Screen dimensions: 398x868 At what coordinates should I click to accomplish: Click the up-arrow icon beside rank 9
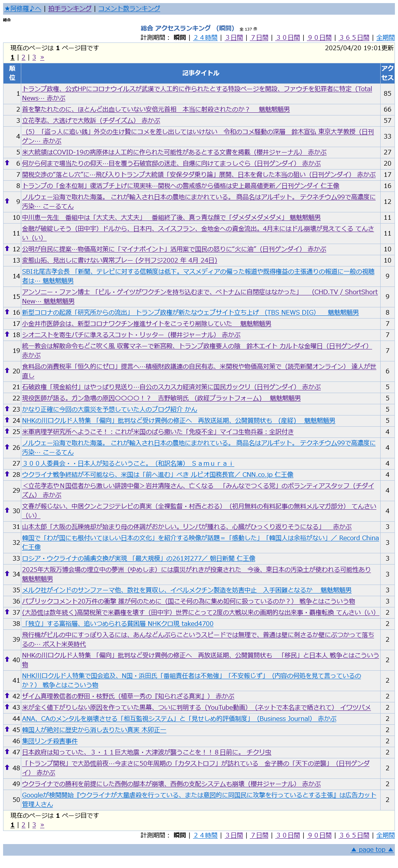pos(7,201)
